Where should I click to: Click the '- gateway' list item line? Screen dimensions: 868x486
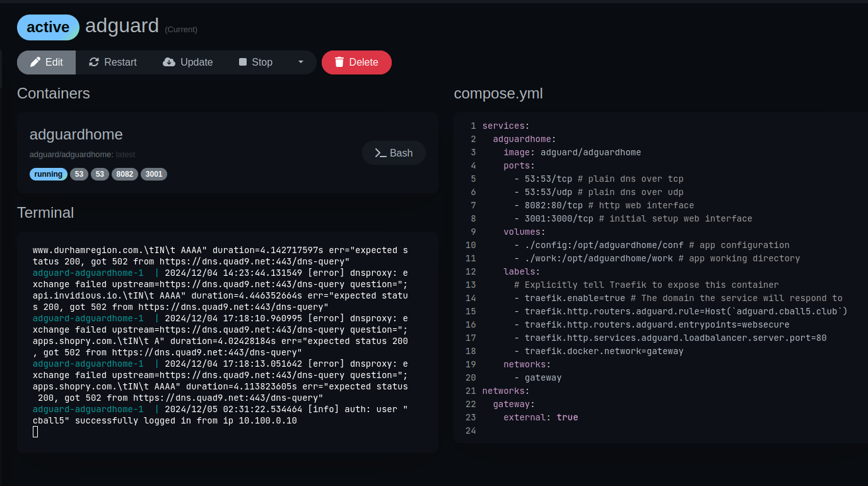538,377
